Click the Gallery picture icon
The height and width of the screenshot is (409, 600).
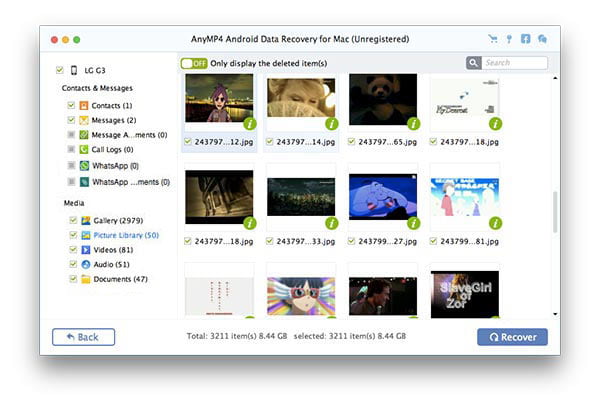pos(86,220)
